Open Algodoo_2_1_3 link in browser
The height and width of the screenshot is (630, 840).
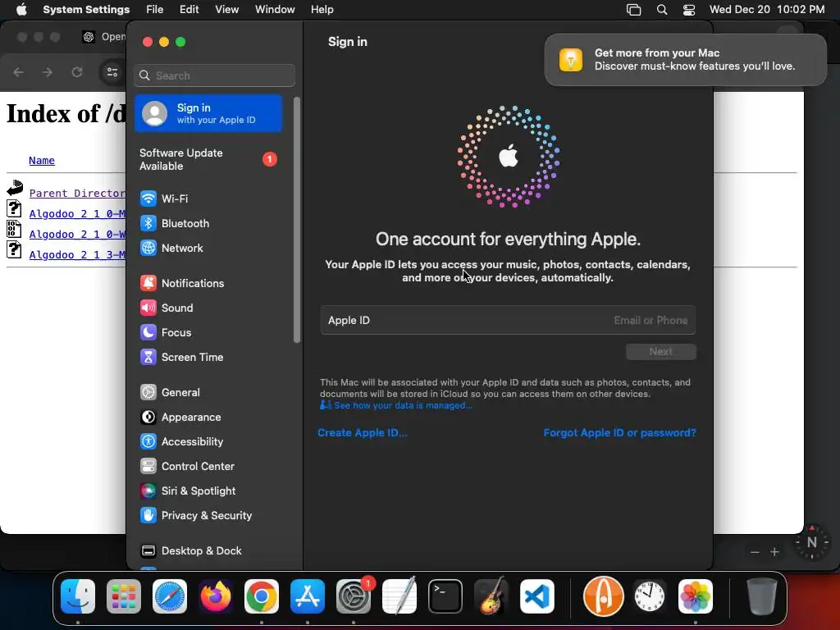click(77, 255)
